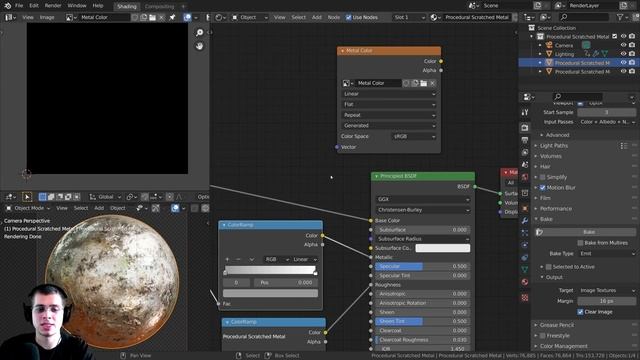The image size is (640, 360).
Task: Expand the Color Management panel
Action: (563, 346)
